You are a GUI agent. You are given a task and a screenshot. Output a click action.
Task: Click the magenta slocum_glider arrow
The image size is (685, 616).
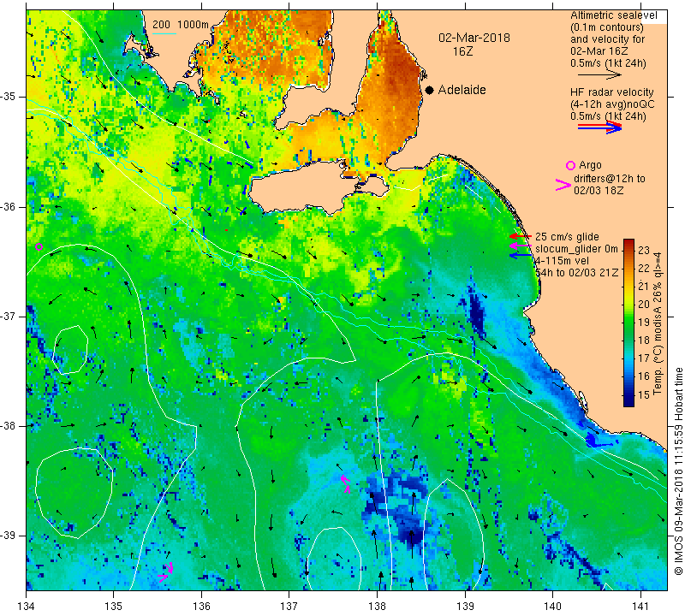click(x=520, y=246)
